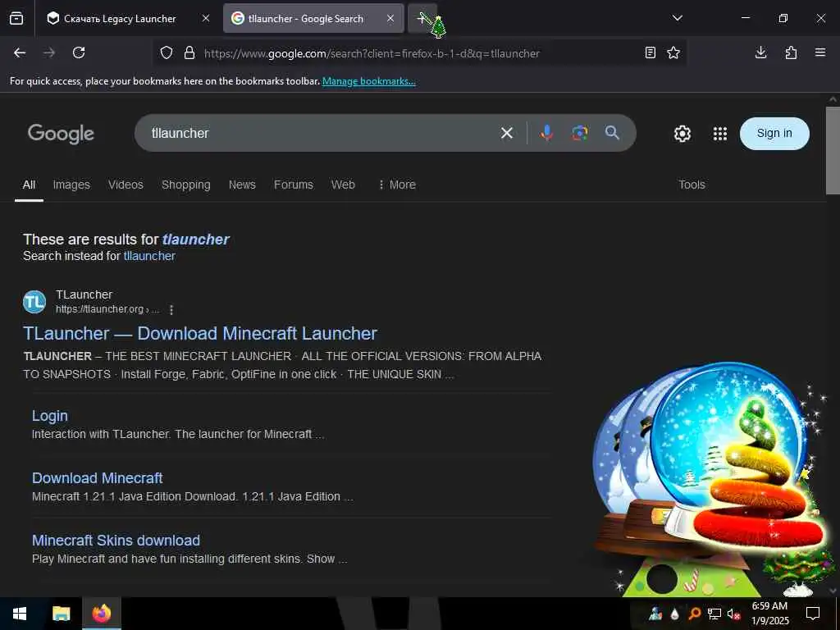Open network tray icon
This screenshot has height=630, width=840.
714,614
